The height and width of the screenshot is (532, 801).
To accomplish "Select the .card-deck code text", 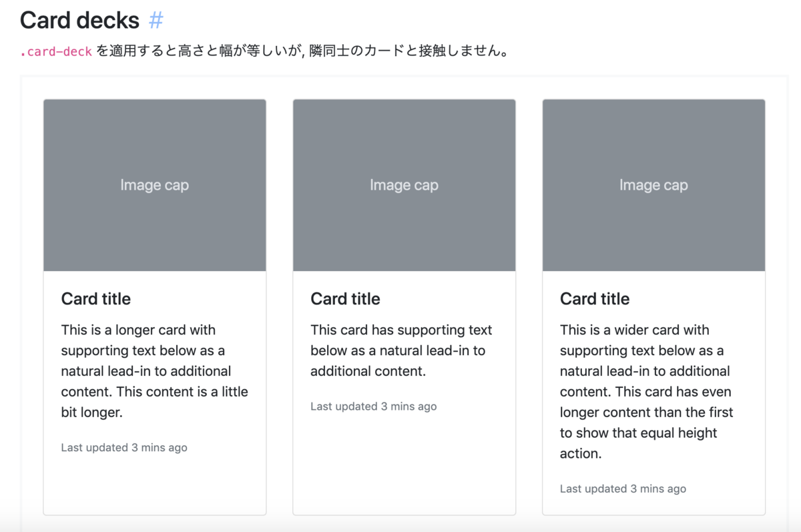I will coord(56,51).
